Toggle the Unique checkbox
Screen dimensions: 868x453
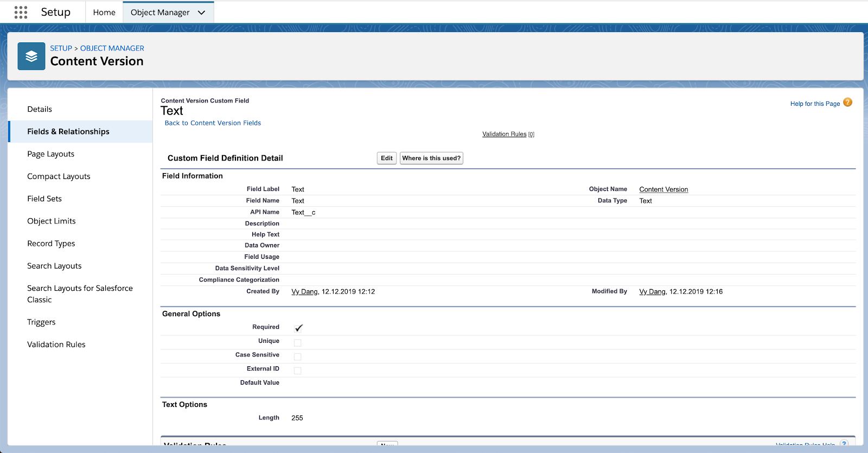(x=297, y=342)
